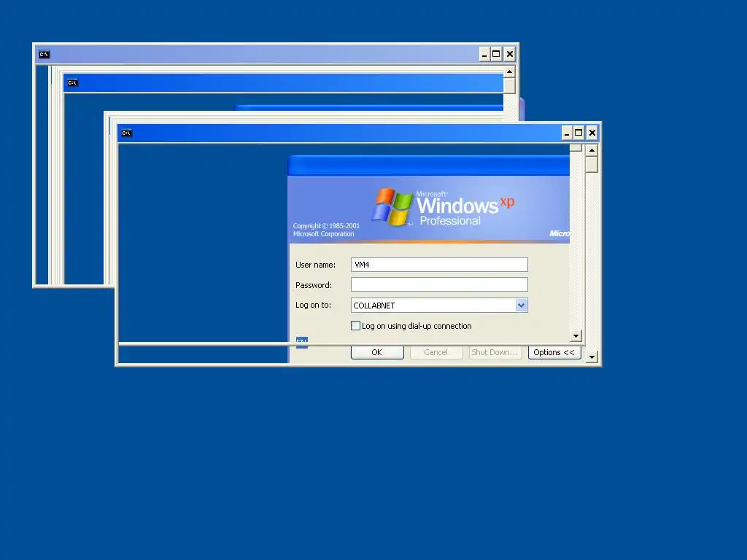Viewport: 747px width, 560px height.
Task: Click the back outer window's C:\ title icon
Action: click(44, 54)
